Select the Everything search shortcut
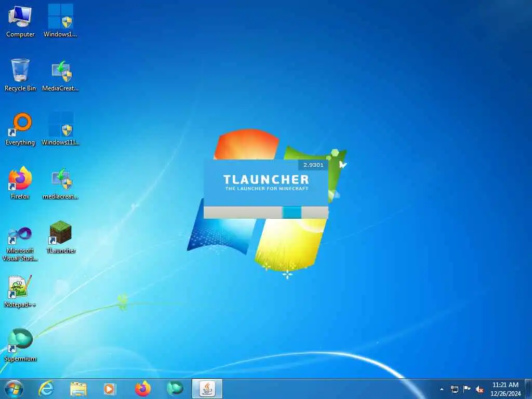The width and height of the screenshot is (532, 399). [20, 129]
